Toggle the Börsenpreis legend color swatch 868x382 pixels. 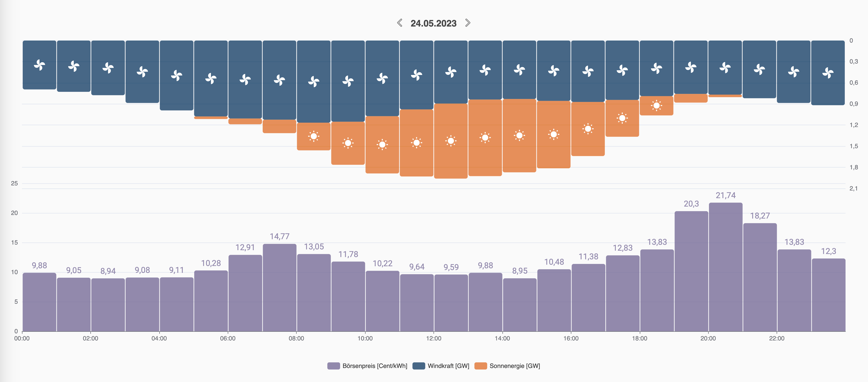(333, 366)
